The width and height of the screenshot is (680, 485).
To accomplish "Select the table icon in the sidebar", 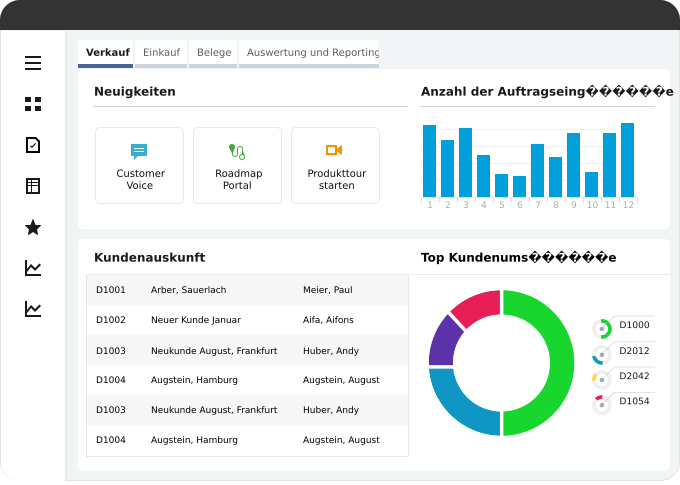I will click(x=33, y=186).
